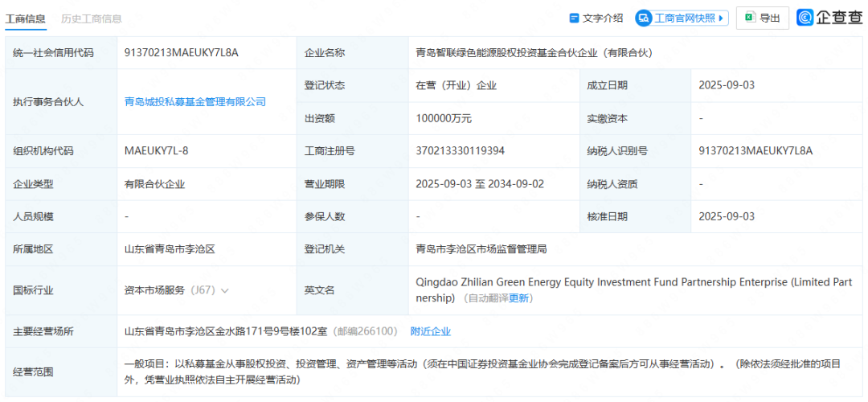
Task: Click the 导出 export button
Action: (x=763, y=18)
